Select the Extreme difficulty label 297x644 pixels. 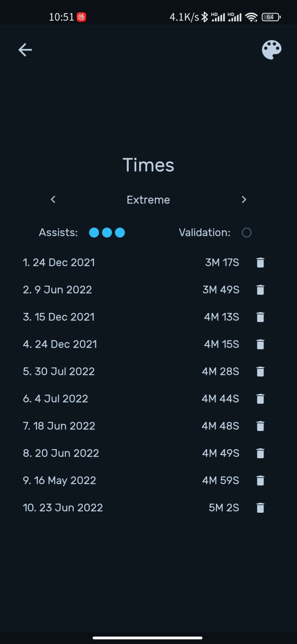(148, 200)
